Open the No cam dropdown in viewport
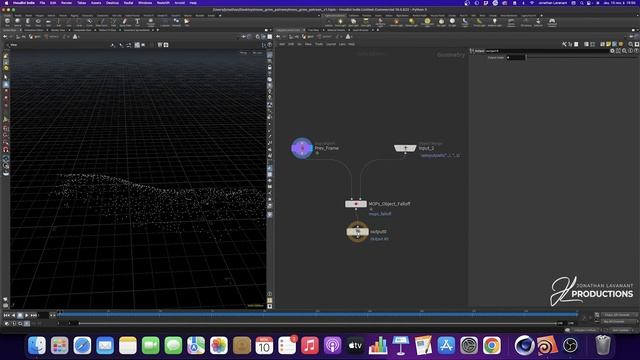This screenshot has width=640, height=360. click(x=257, y=53)
